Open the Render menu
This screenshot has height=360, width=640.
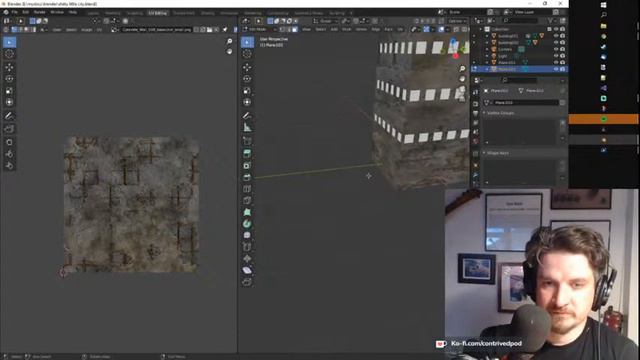40,12
